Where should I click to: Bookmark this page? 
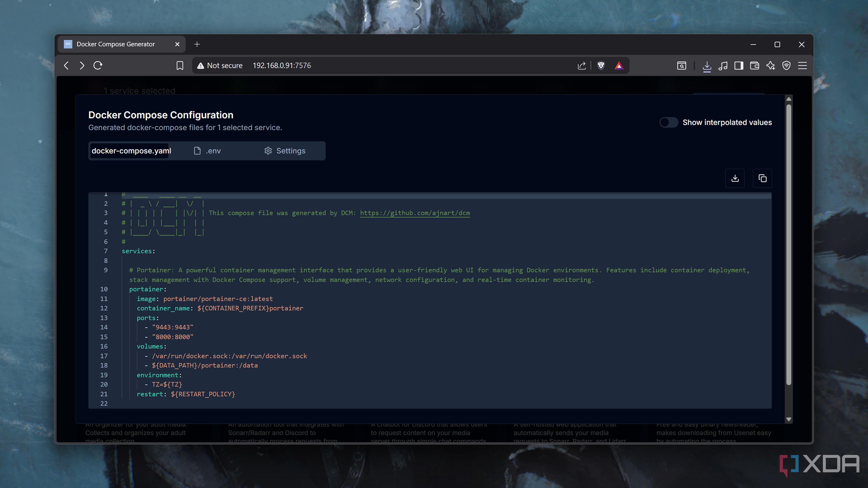pyautogui.click(x=180, y=65)
